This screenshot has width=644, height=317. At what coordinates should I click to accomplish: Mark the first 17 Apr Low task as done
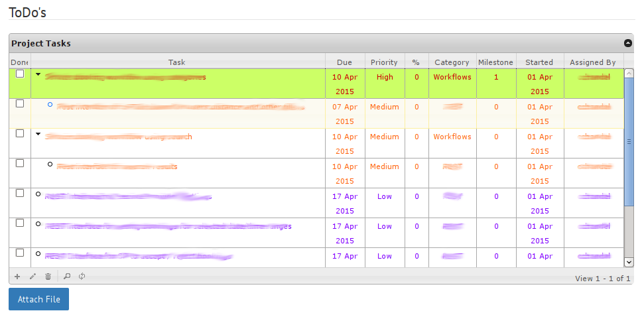pyautogui.click(x=20, y=193)
